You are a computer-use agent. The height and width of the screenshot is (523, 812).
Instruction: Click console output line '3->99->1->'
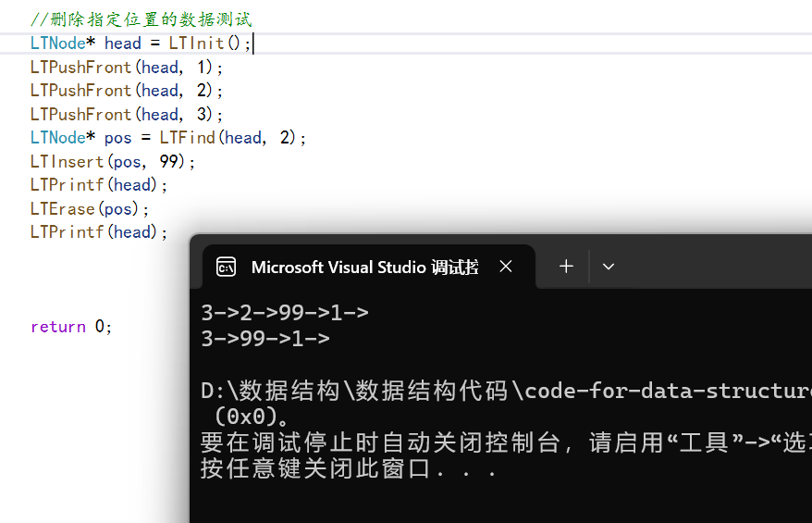tap(265, 339)
